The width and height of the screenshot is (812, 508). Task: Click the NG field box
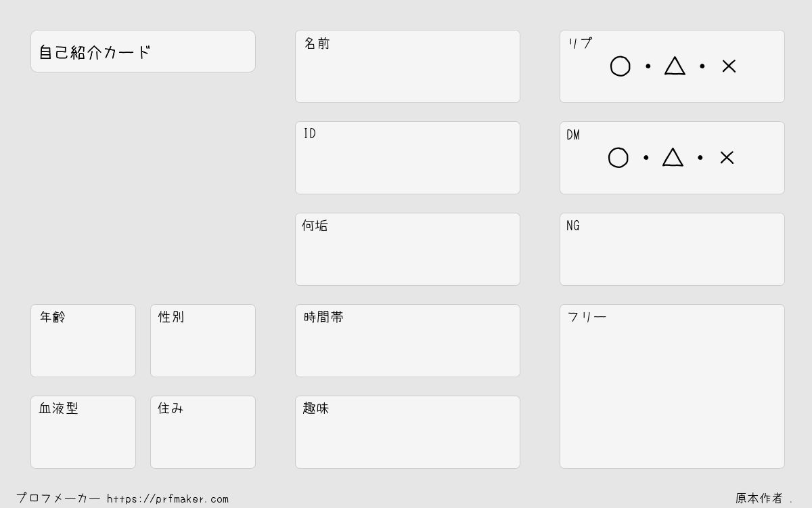pos(672,249)
